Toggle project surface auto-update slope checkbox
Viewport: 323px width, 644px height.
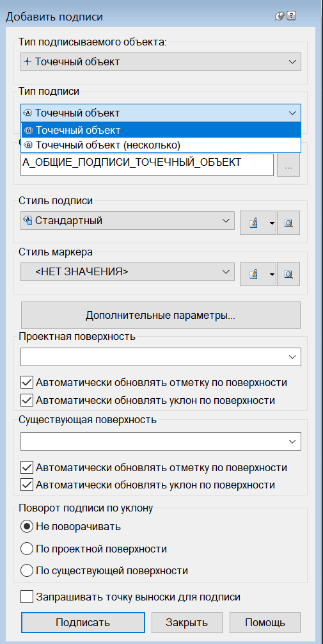(x=27, y=399)
